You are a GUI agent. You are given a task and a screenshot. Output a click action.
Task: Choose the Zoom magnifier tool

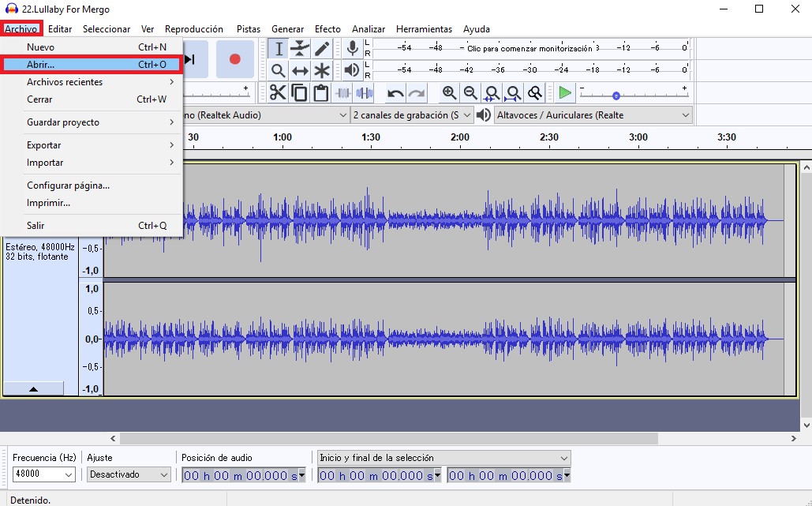pyautogui.click(x=278, y=70)
